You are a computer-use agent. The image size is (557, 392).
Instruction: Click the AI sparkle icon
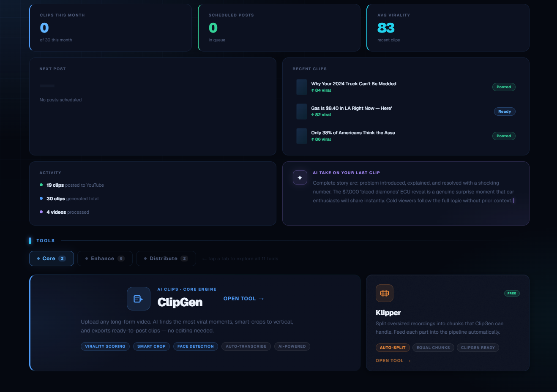(x=300, y=177)
